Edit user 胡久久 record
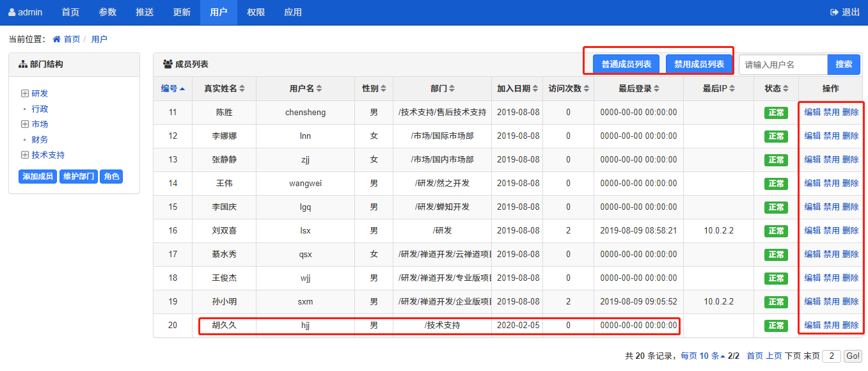 pos(812,326)
